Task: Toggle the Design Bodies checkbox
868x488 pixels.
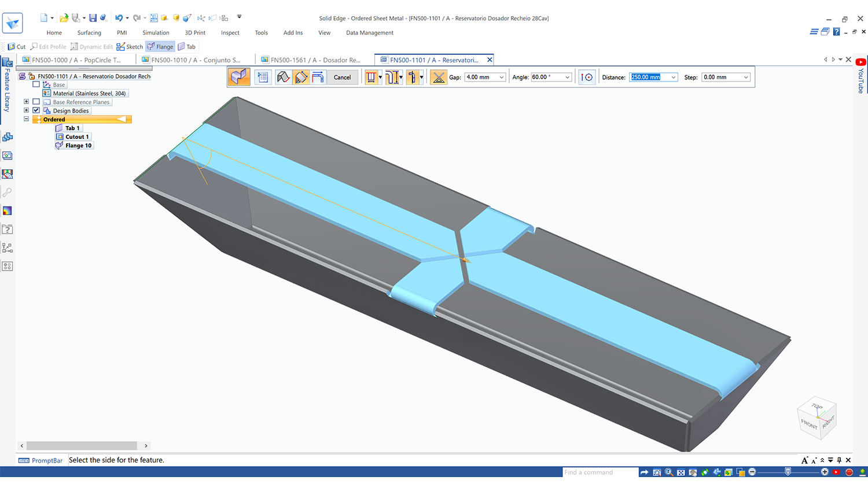Action: click(x=36, y=110)
